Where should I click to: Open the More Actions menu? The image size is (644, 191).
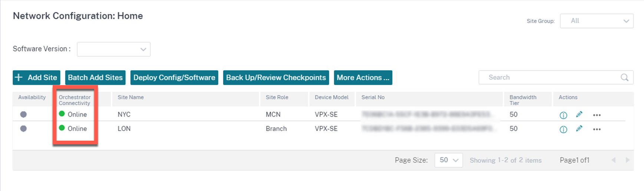click(363, 77)
